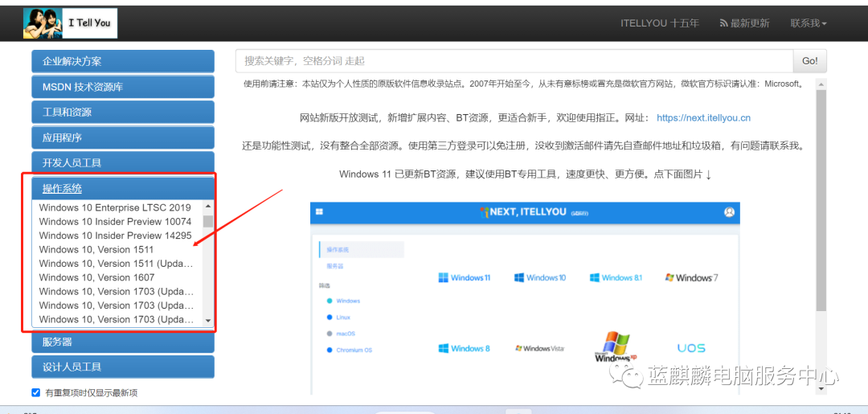Expand the 联系我 dropdown menu
This screenshot has width=868, height=414.
(809, 23)
